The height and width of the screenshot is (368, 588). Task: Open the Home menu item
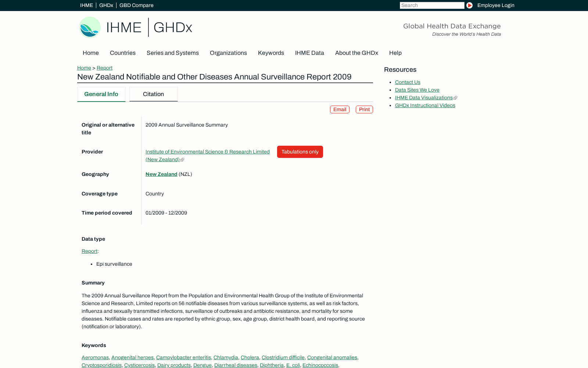[91, 53]
